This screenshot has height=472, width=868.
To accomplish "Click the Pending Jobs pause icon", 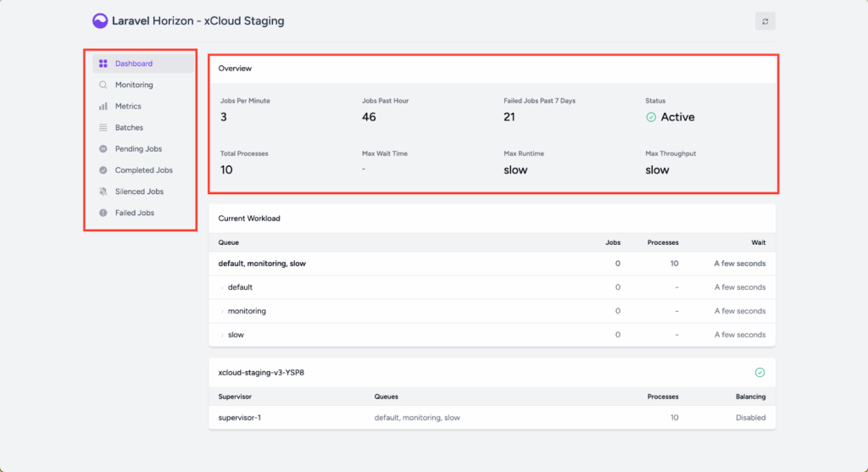I will [103, 149].
